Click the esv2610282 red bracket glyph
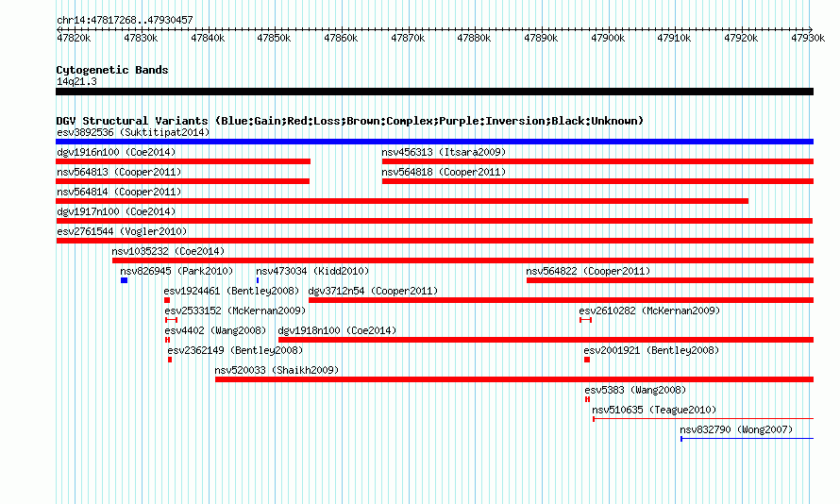This screenshot has width=840, height=504. (x=585, y=320)
